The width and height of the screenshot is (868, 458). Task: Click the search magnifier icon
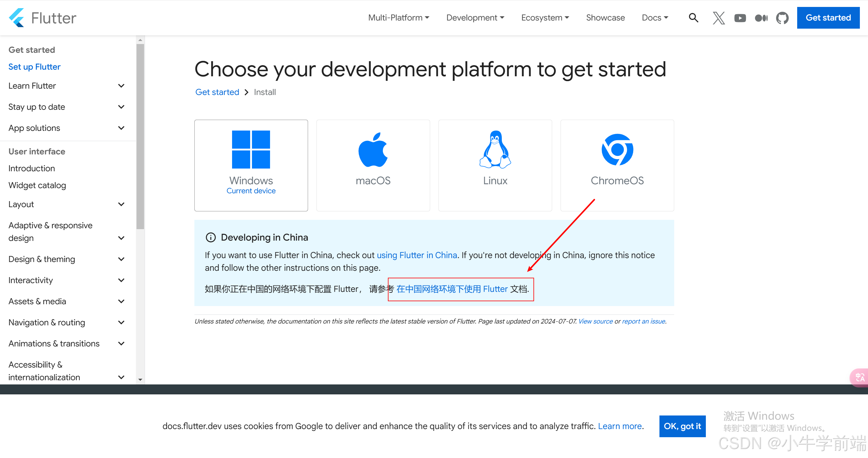[x=693, y=17]
